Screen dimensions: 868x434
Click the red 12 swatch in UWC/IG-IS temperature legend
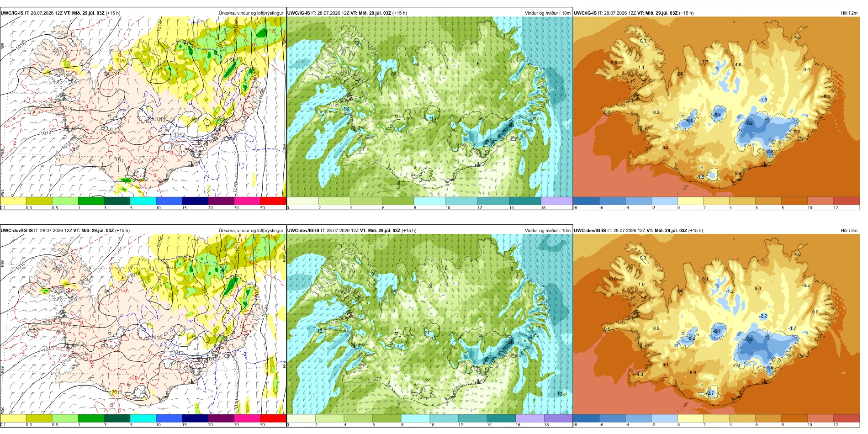pos(847,201)
